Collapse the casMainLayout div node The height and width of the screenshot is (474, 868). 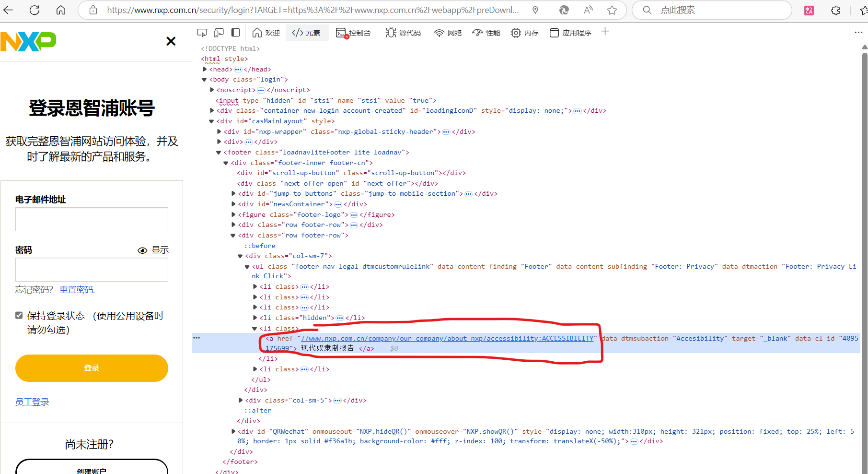pos(211,121)
